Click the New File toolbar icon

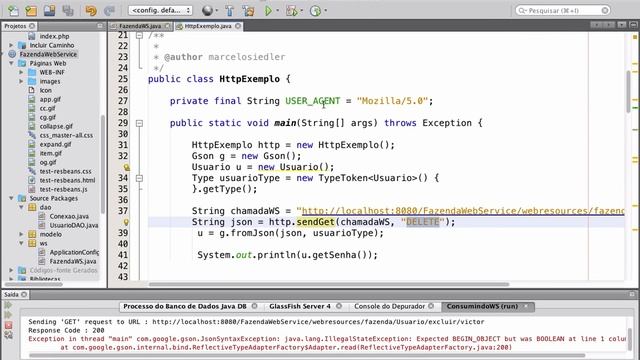pos(13,11)
